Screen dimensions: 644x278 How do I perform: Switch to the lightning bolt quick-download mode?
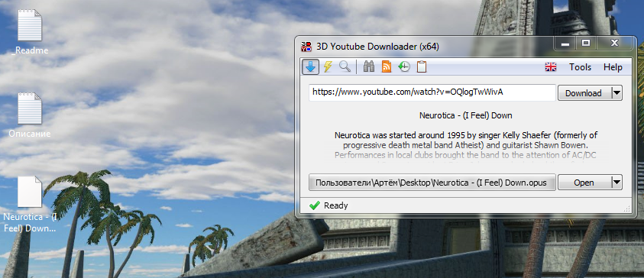click(328, 67)
